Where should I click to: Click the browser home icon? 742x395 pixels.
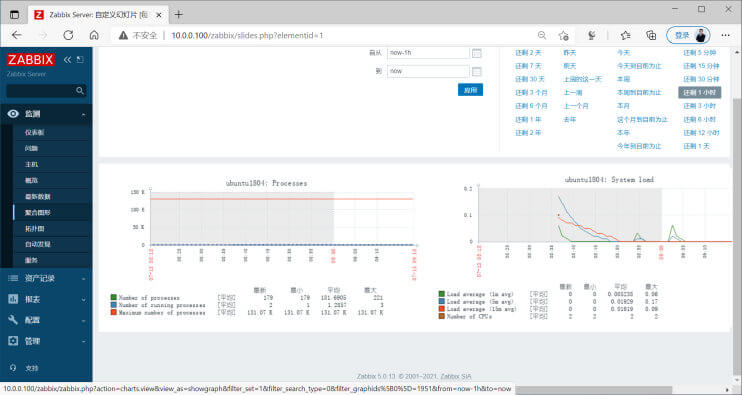point(94,35)
